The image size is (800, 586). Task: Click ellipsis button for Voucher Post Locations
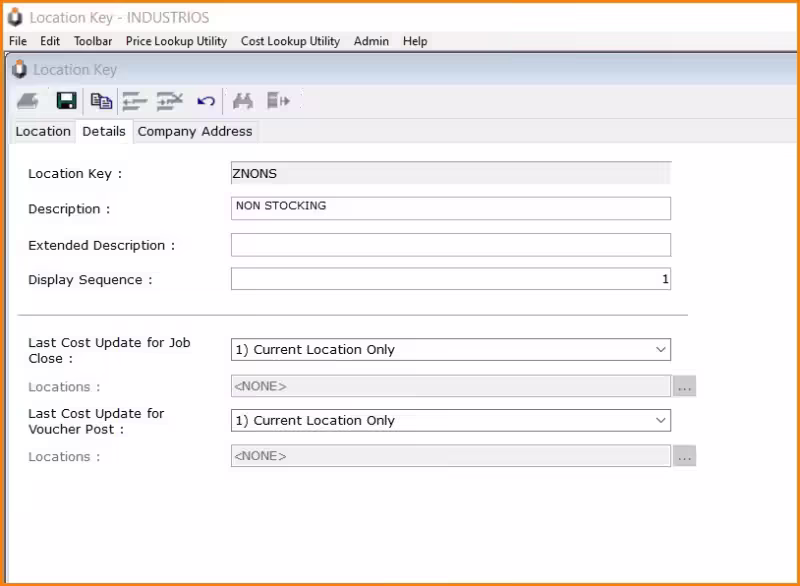(684, 456)
